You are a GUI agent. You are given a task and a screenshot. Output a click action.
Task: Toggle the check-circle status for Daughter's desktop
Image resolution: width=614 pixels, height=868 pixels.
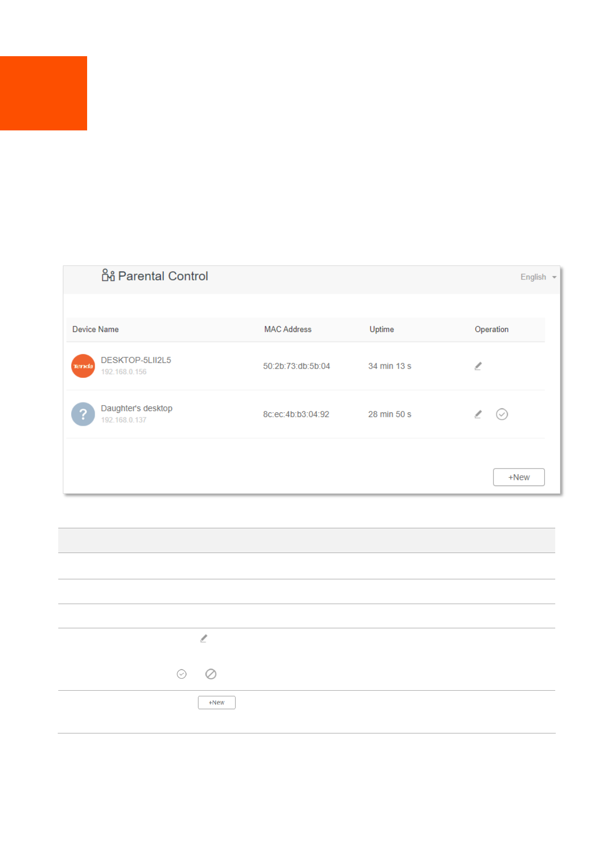tap(502, 414)
